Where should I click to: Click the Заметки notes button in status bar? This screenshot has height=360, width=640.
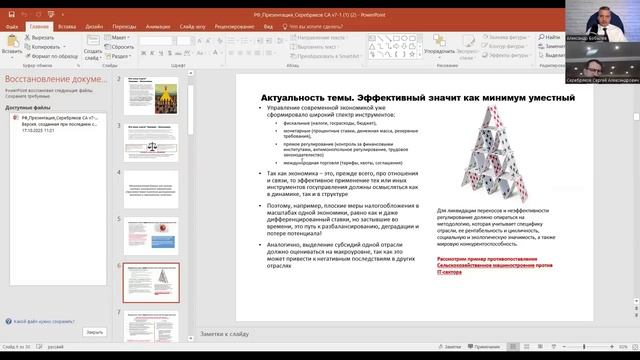click(449, 347)
